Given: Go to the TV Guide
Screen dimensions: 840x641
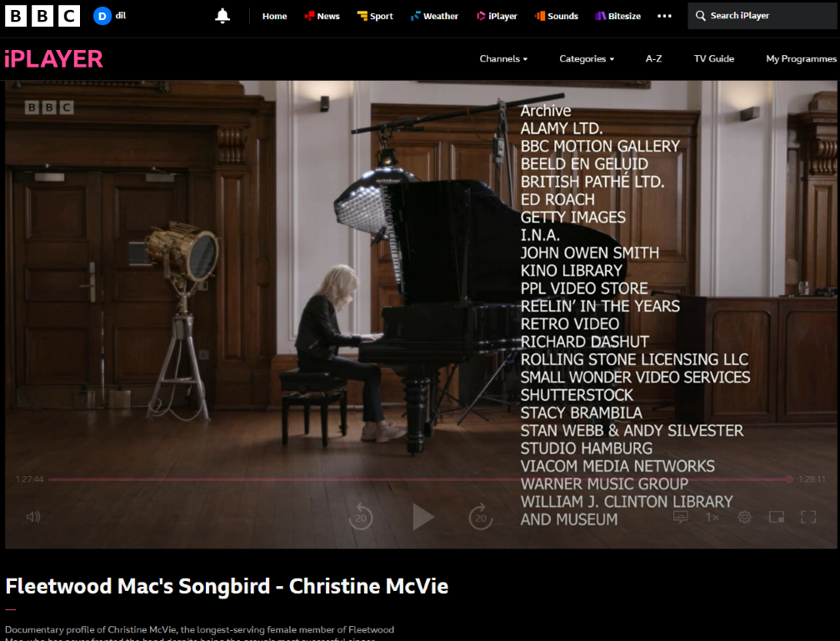Looking at the screenshot, I should 714,59.
